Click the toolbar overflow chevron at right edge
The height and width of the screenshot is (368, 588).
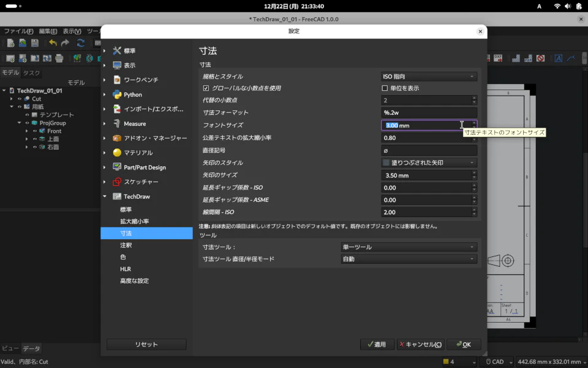tap(584, 58)
